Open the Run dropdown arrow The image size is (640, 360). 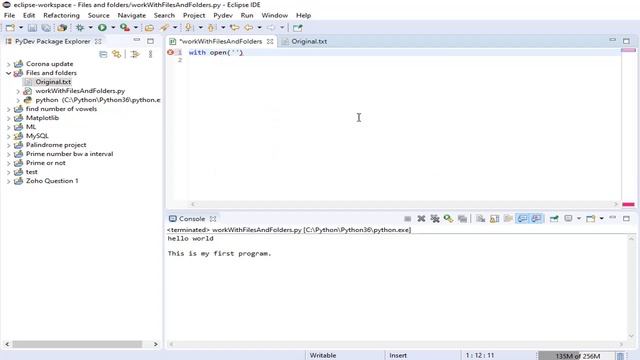click(x=113, y=28)
